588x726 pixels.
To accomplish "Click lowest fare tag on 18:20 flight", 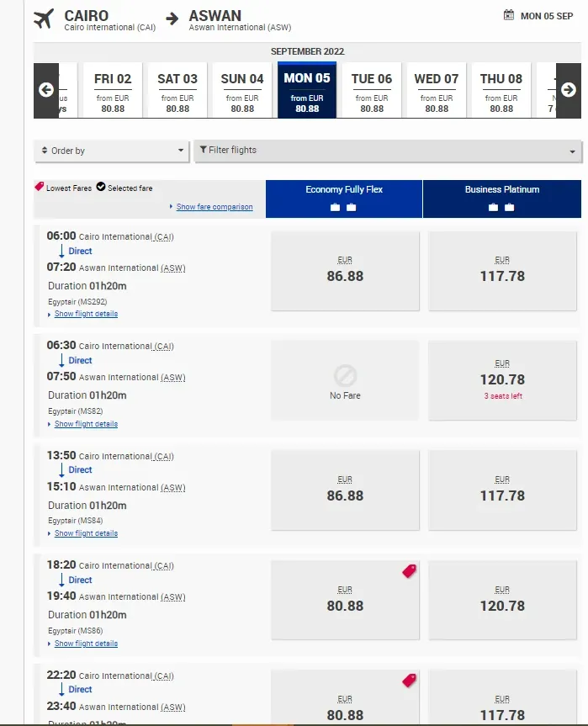I will 410,571.
